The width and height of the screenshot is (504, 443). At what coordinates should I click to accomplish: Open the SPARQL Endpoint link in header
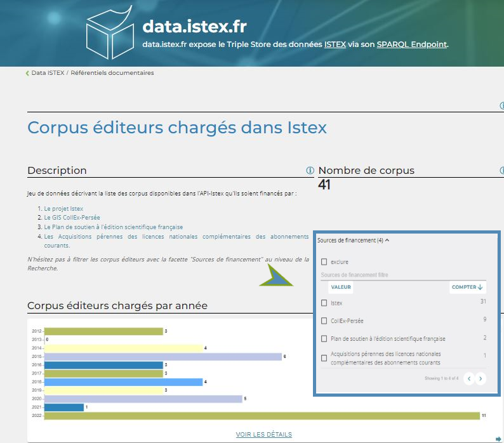tap(412, 44)
